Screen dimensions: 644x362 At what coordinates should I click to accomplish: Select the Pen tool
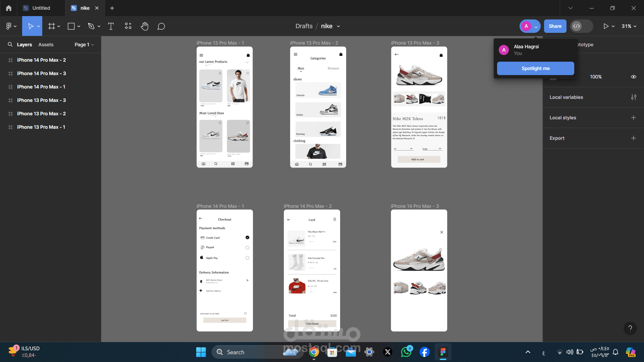(91, 26)
